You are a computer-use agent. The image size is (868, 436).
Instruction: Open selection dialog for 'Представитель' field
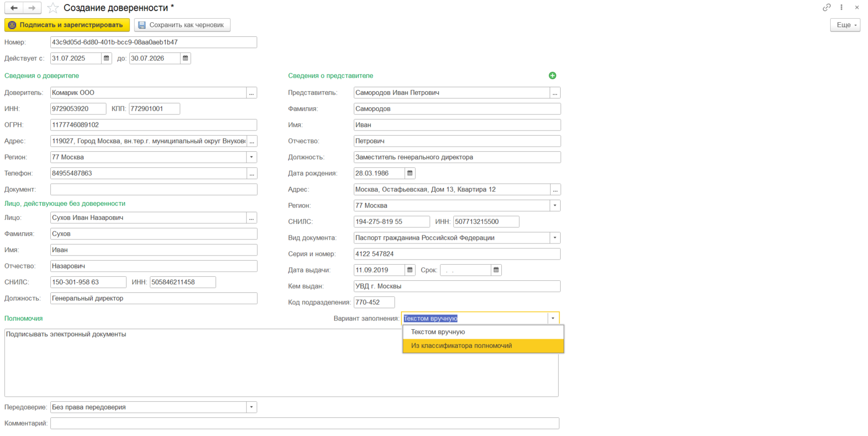click(x=555, y=93)
